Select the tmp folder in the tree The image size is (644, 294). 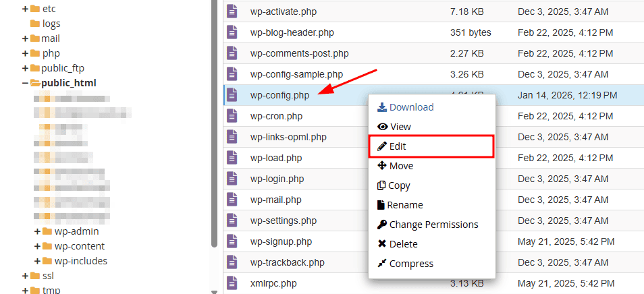[51, 290]
